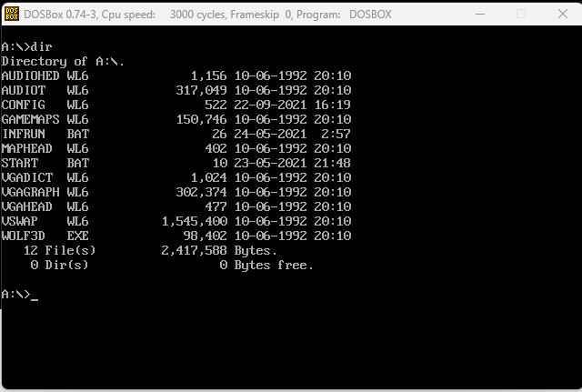Image resolution: width=582 pixels, height=392 pixels.
Task: Click the WOLF3D EXE file entry
Action: 45,236
